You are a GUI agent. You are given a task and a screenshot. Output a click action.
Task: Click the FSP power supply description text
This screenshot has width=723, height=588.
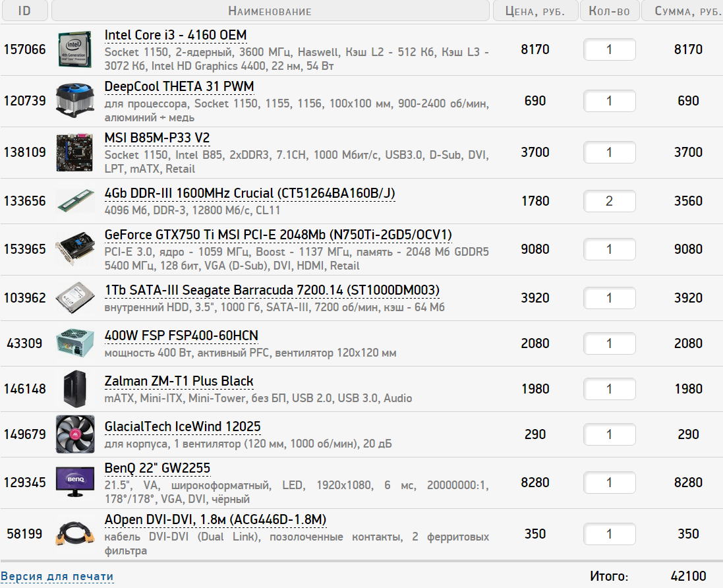click(x=250, y=353)
